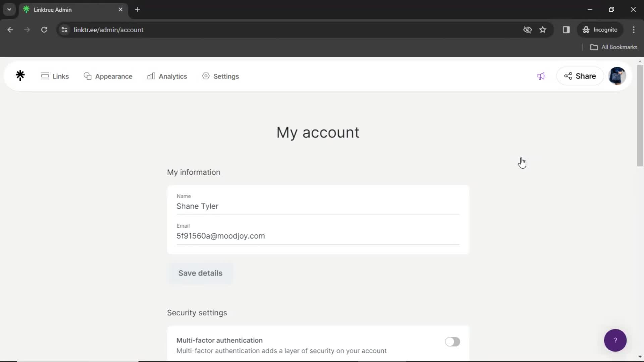Image resolution: width=644 pixels, height=362 pixels.
Task: Close the Linktree Admin tab
Action: point(120,9)
